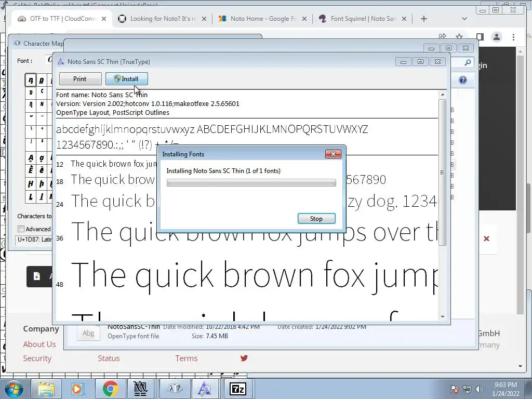The width and height of the screenshot is (532, 399).
Task: Open a new Chrome tab
Action: coord(423,19)
